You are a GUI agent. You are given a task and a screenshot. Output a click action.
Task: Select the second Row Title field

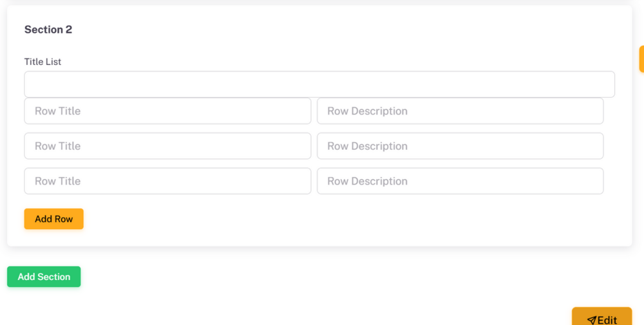pos(167,145)
